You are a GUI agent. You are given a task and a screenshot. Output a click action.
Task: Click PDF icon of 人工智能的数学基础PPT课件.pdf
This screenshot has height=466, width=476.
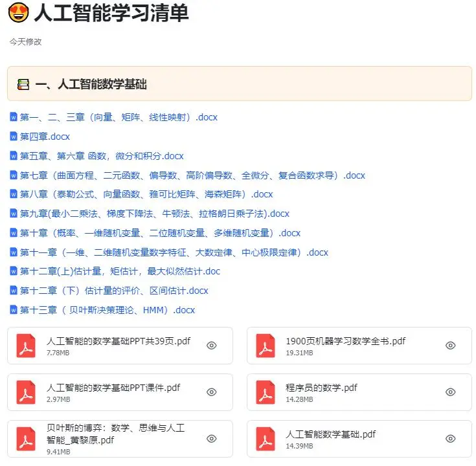26,392
